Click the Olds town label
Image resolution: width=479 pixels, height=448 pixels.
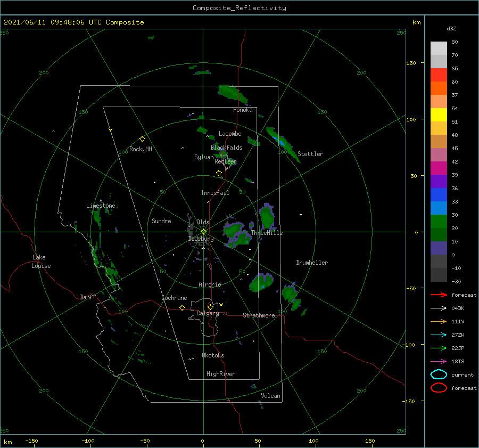coord(203,222)
